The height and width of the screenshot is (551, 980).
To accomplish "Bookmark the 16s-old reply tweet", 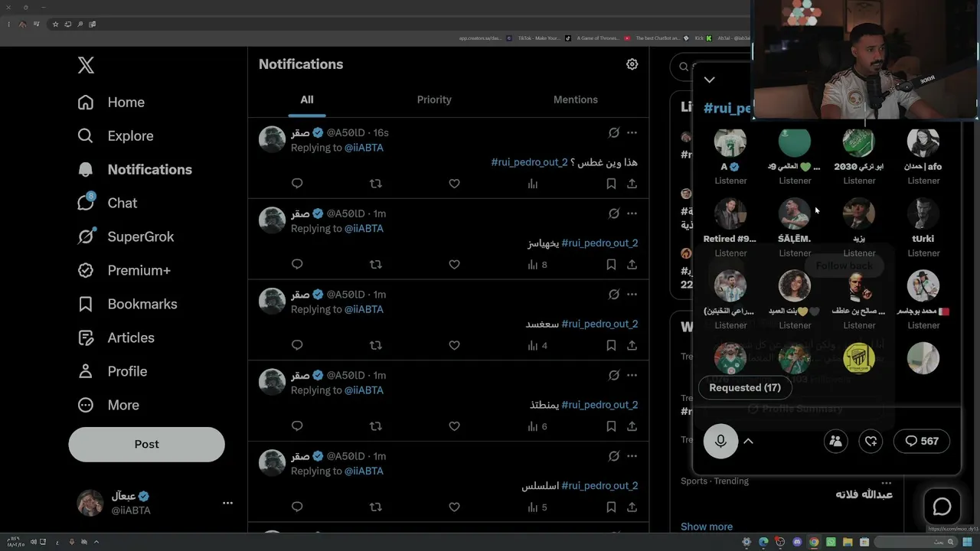I will (x=611, y=184).
